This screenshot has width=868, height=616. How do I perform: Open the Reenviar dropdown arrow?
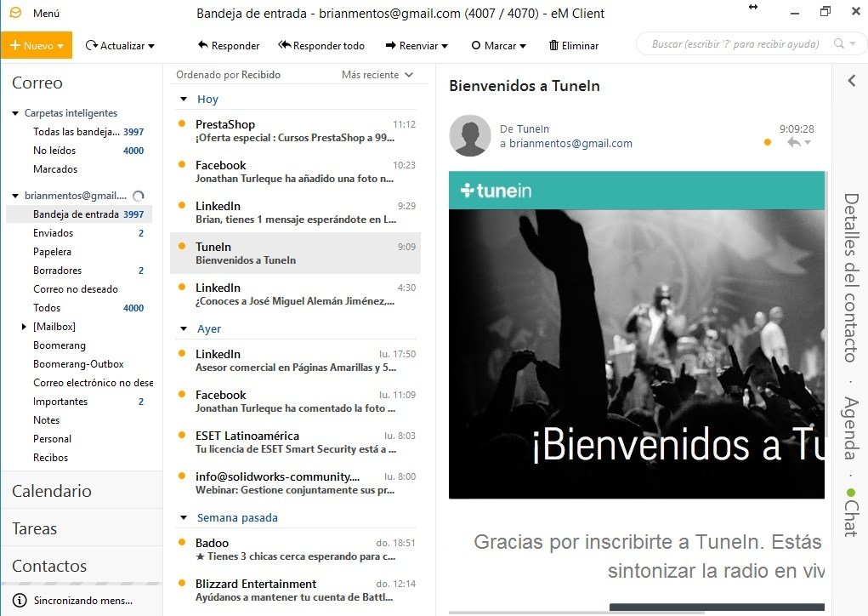coord(445,47)
